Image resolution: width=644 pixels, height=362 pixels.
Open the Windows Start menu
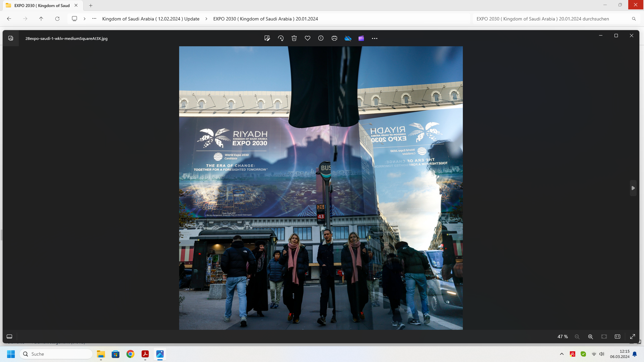point(11,354)
